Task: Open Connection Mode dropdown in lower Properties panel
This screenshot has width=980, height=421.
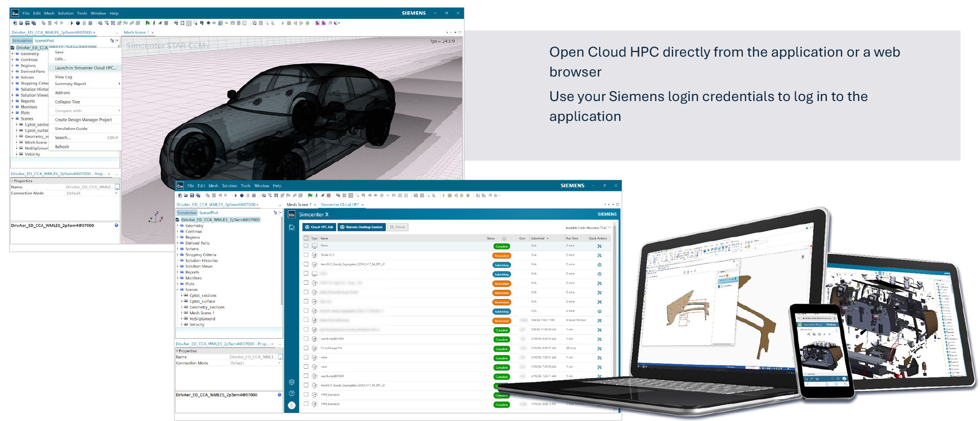Action: (x=279, y=363)
